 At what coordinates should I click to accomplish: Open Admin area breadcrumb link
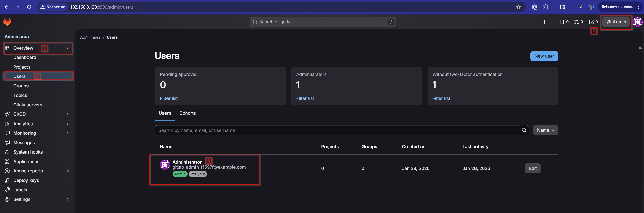click(90, 37)
